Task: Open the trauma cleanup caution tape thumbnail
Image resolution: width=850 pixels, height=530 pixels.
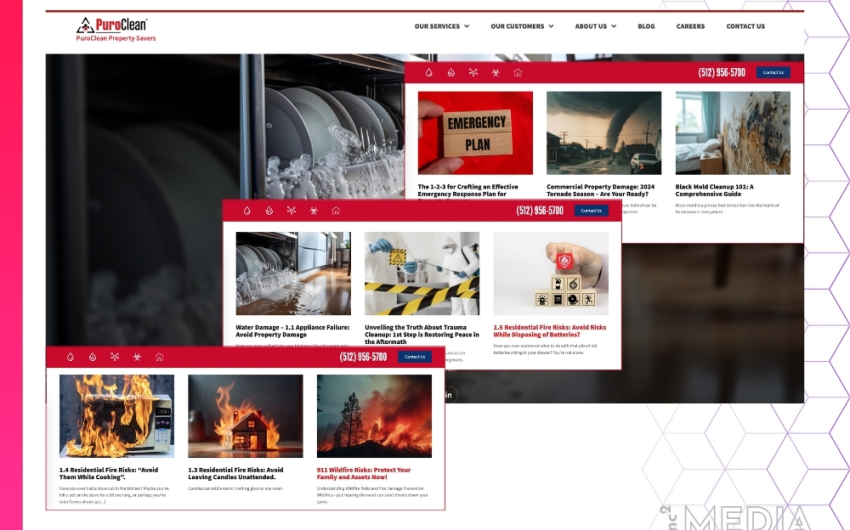Action: coord(422,273)
